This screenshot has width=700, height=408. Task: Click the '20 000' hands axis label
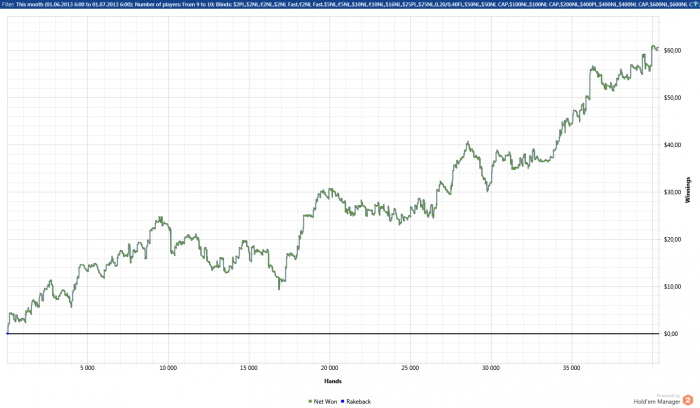point(329,368)
